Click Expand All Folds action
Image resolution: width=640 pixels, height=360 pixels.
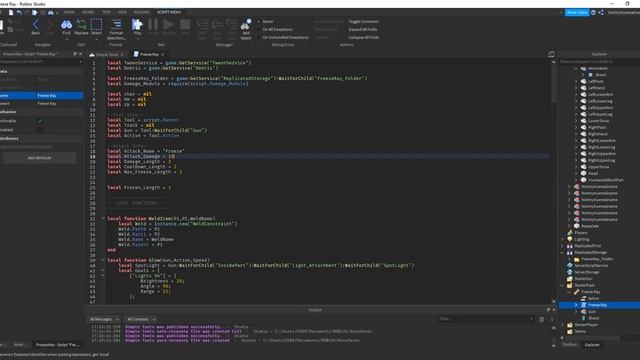[x=363, y=29]
